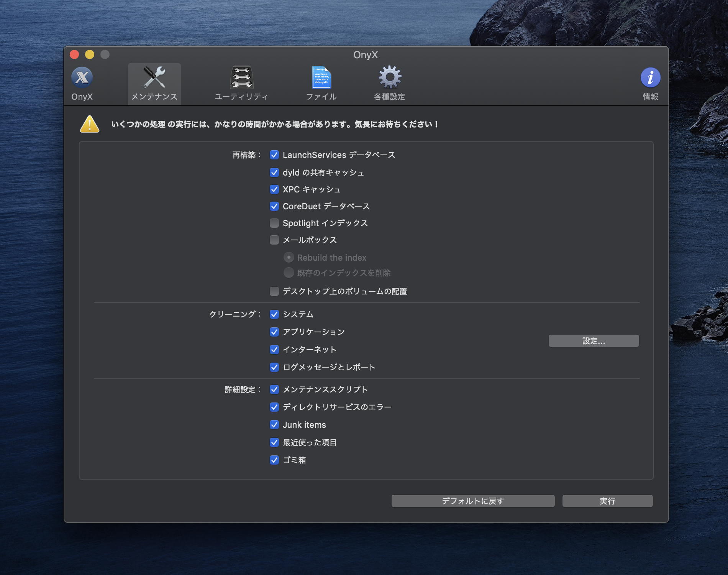The height and width of the screenshot is (575, 728).
Task: Open the OnyX home toolbar icon
Action: tap(82, 78)
